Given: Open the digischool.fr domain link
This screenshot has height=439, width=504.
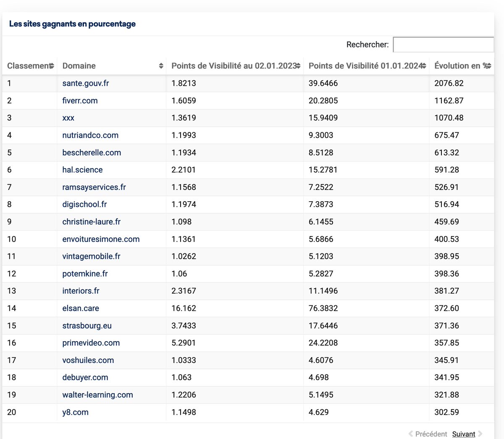Looking at the screenshot, I should tap(84, 205).
